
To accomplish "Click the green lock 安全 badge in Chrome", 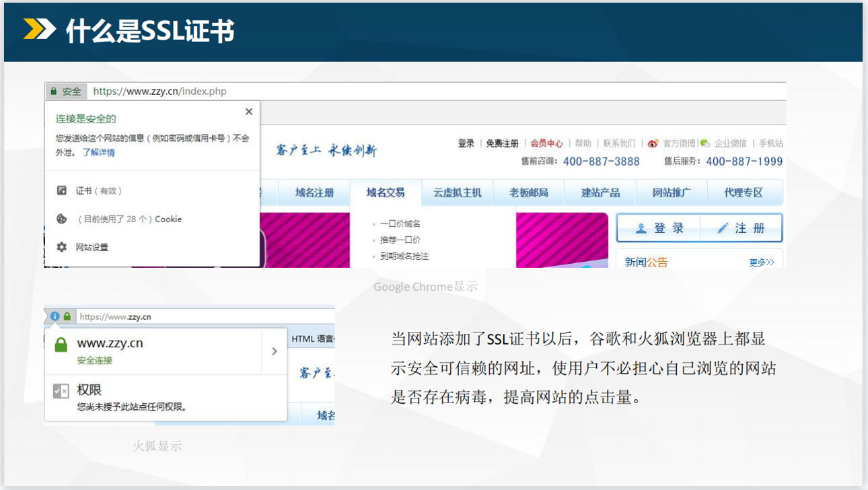I will [x=65, y=92].
